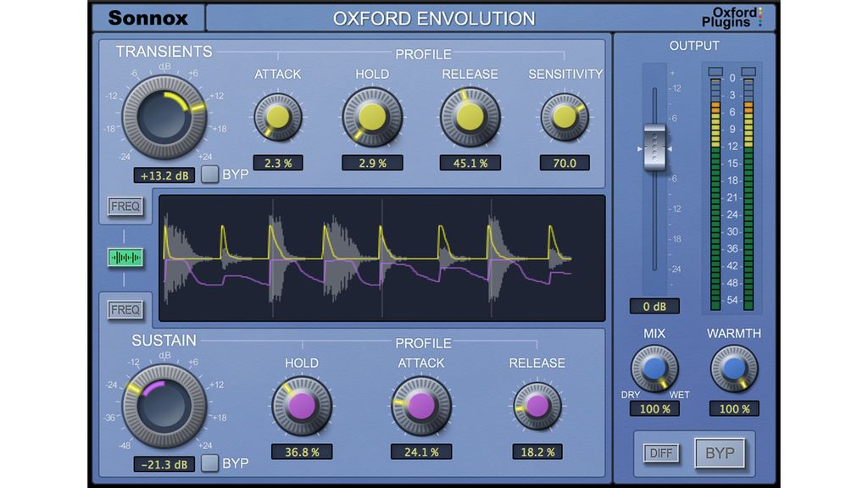This screenshot has width=868, height=488.
Task: Toggle DIFF monitoring mode
Action: tap(660, 453)
